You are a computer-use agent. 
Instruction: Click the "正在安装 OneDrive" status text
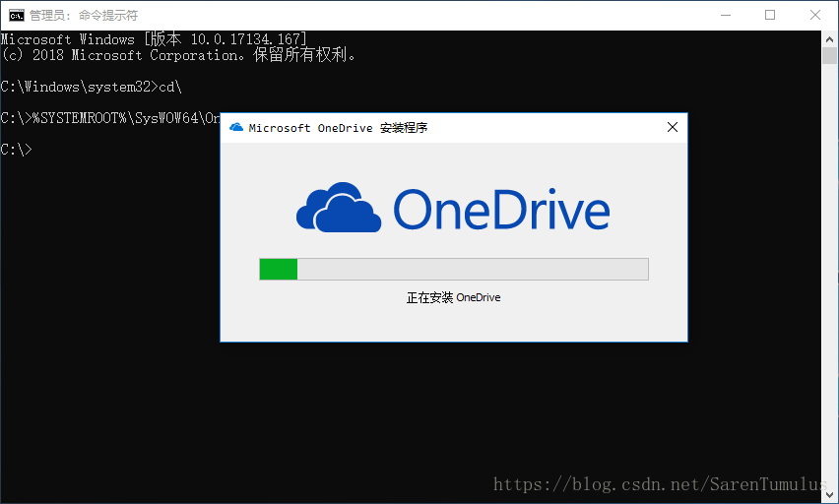point(454,297)
